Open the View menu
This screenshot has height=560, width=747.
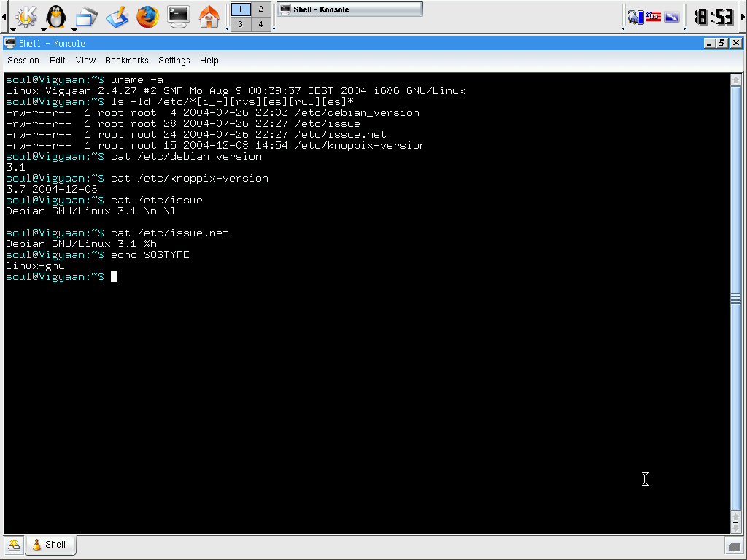point(85,61)
